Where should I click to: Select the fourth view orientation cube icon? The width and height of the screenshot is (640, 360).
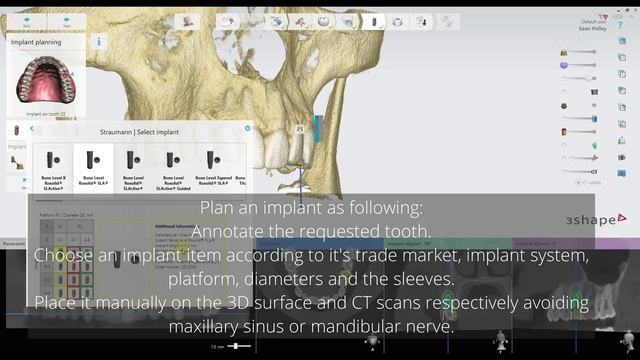622,90
